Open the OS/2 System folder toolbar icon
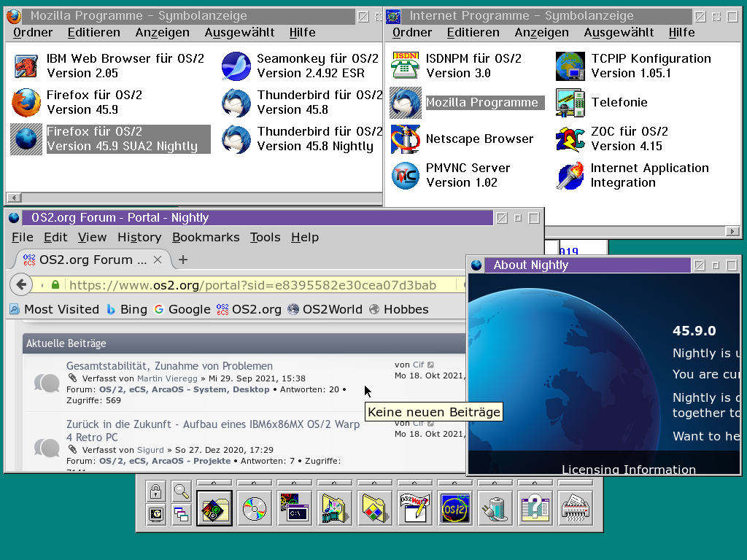The image size is (747, 560). pyautogui.click(x=214, y=508)
